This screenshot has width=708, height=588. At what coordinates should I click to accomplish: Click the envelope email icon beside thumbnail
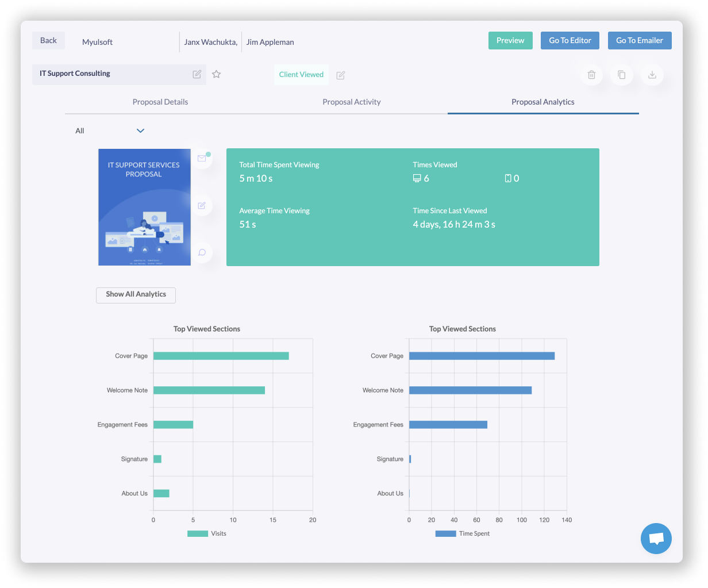coord(202,158)
